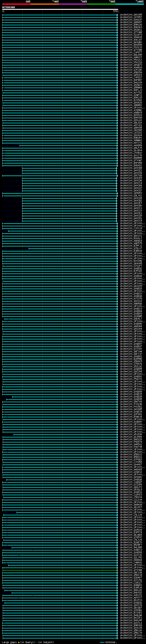Screen dimensions: 146x644
Task: Select hit label UniRef100_Q3TJ51
Action: point(131,580)
